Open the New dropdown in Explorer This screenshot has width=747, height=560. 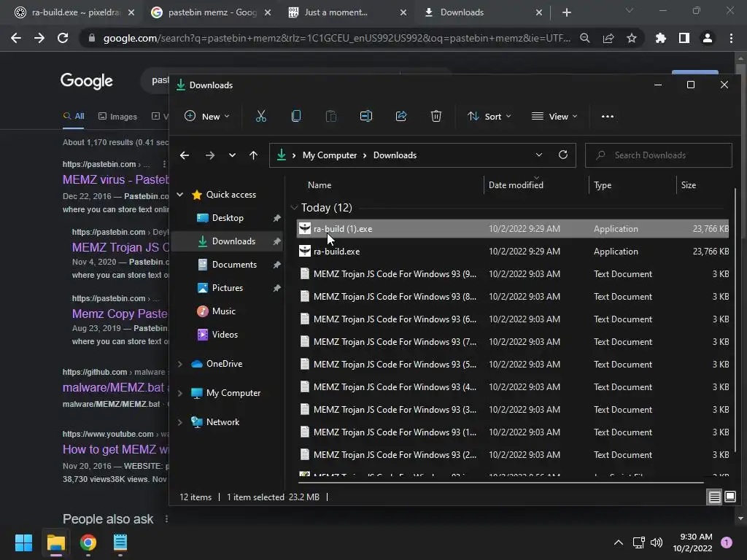(207, 116)
